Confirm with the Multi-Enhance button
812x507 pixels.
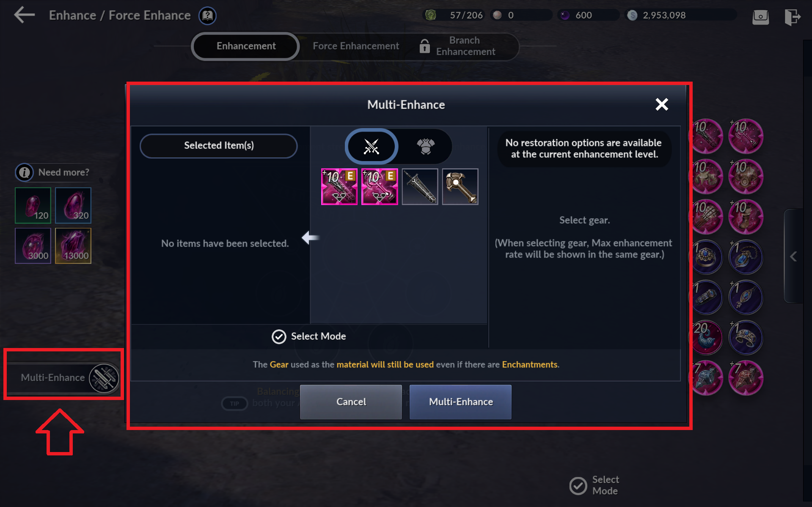coord(460,402)
